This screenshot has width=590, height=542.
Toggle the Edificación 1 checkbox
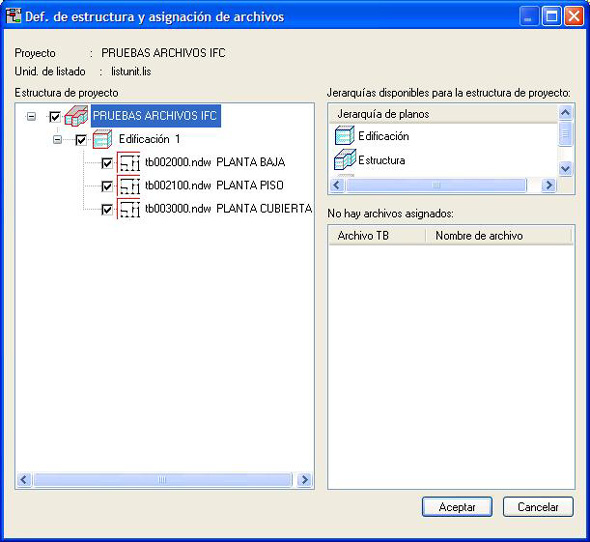[x=81, y=140]
